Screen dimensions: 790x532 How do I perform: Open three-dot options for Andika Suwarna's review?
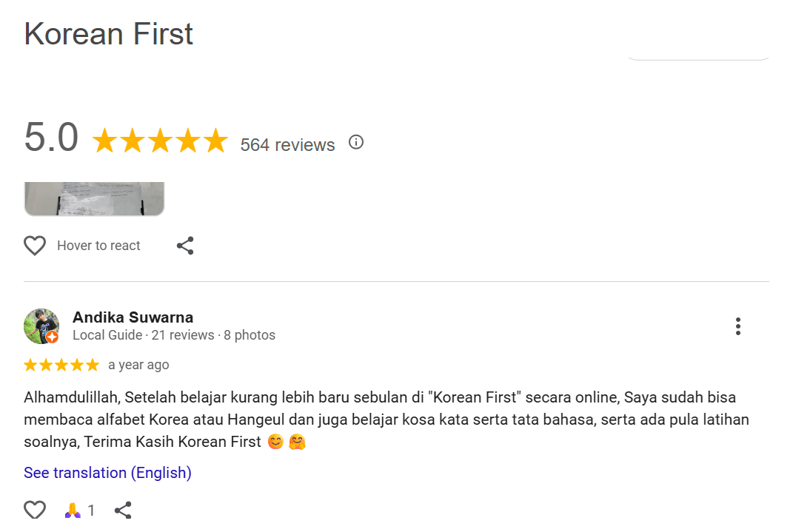737,326
